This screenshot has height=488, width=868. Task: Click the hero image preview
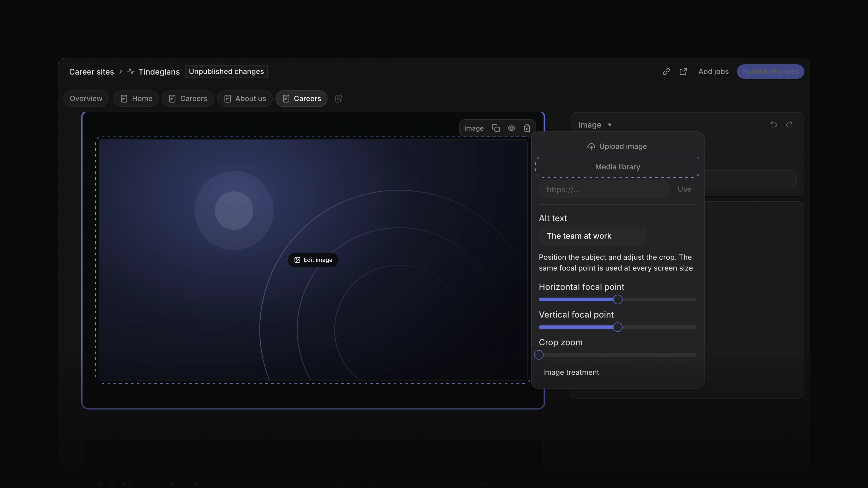(313, 260)
